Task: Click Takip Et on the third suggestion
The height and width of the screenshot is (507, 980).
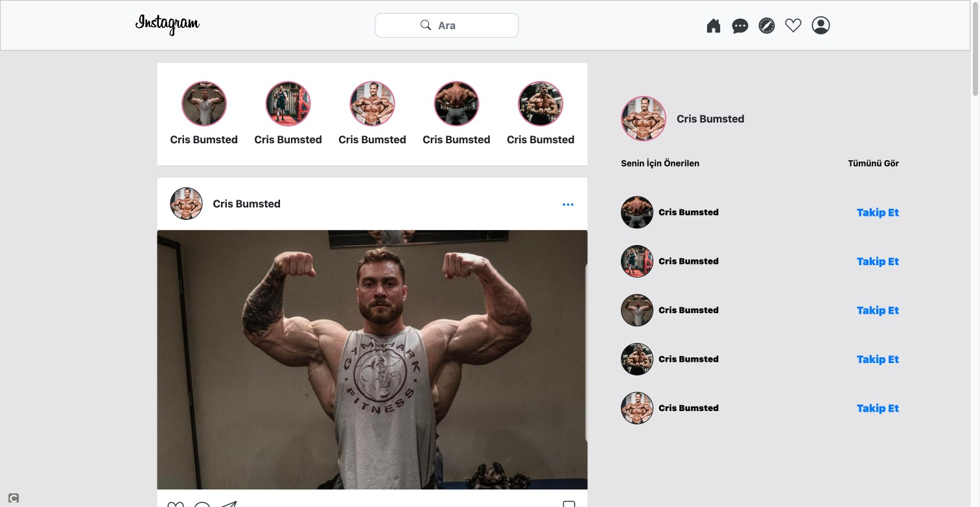Action: (878, 311)
